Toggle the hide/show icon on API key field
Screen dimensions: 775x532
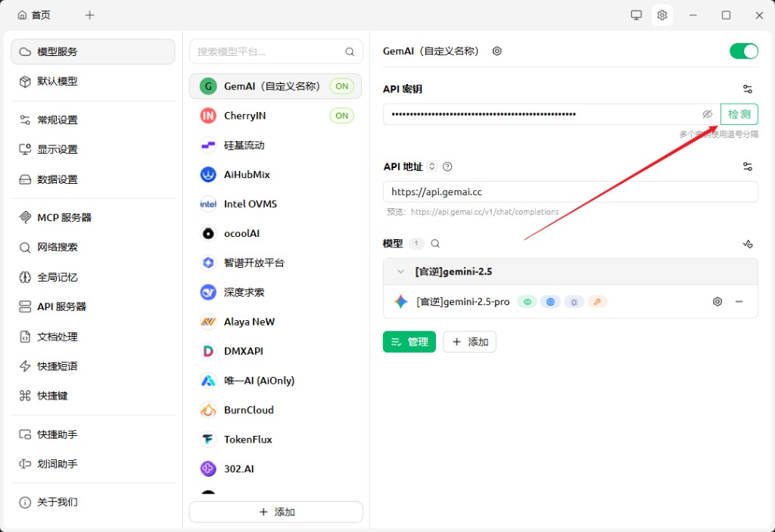click(707, 114)
